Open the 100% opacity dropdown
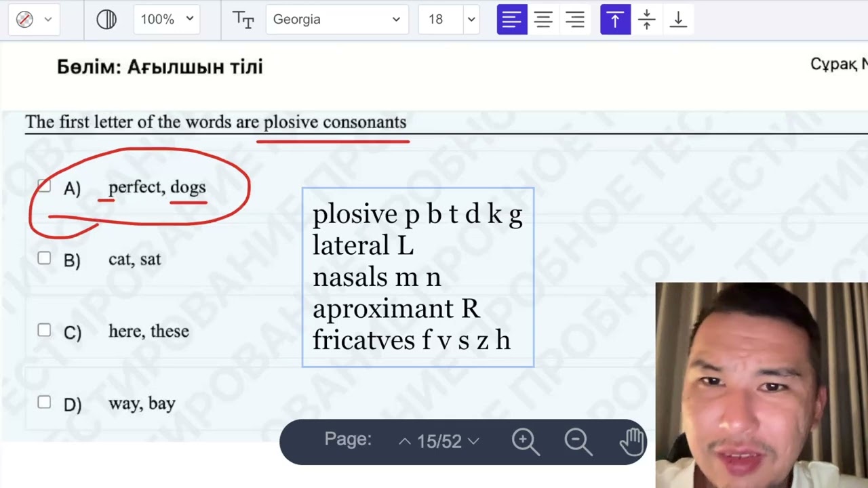The height and width of the screenshot is (488, 868). point(167,20)
